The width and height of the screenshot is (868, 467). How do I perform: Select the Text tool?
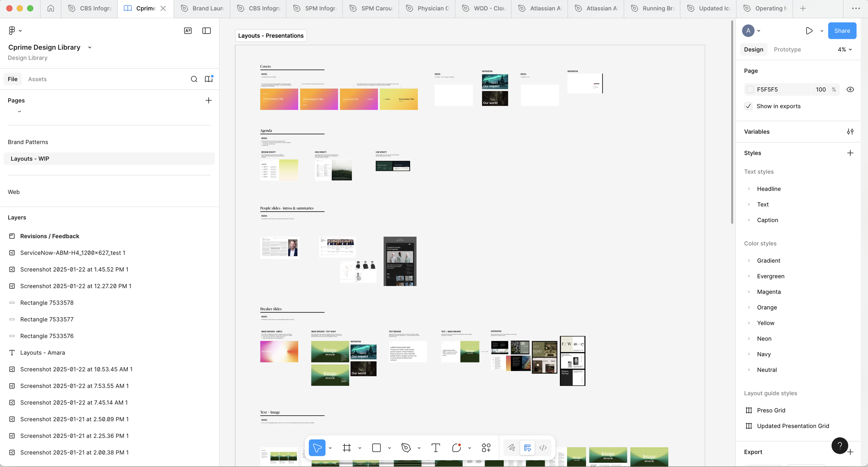pyautogui.click(x=435, y=448)
